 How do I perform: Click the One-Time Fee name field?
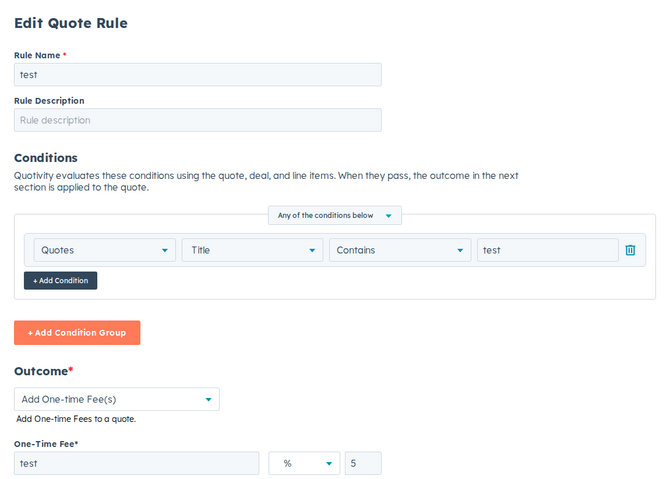(x=136, y=463)
